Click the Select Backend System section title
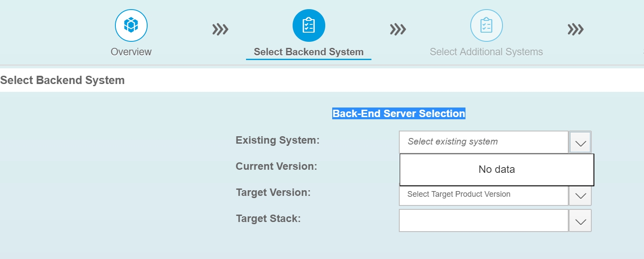 pyautogui.click(x=63, y=81)
